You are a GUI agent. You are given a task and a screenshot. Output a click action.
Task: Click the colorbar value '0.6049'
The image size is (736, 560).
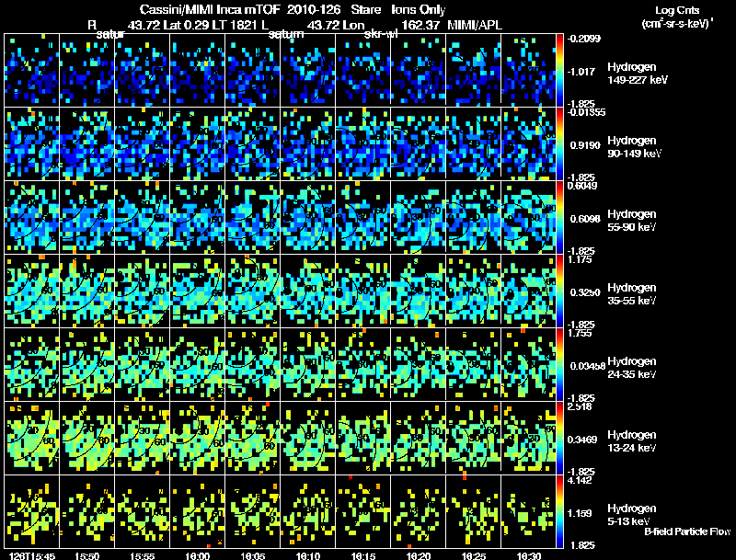click(582, 186)
